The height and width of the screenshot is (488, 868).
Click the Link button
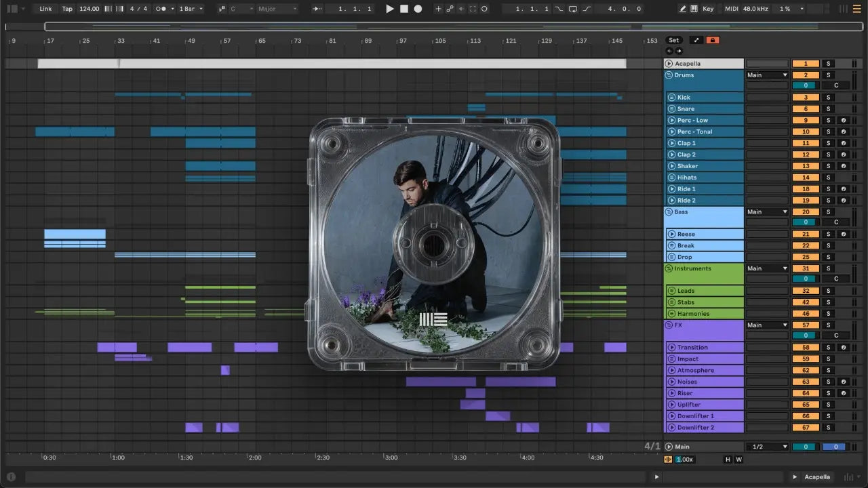[45, 9]
